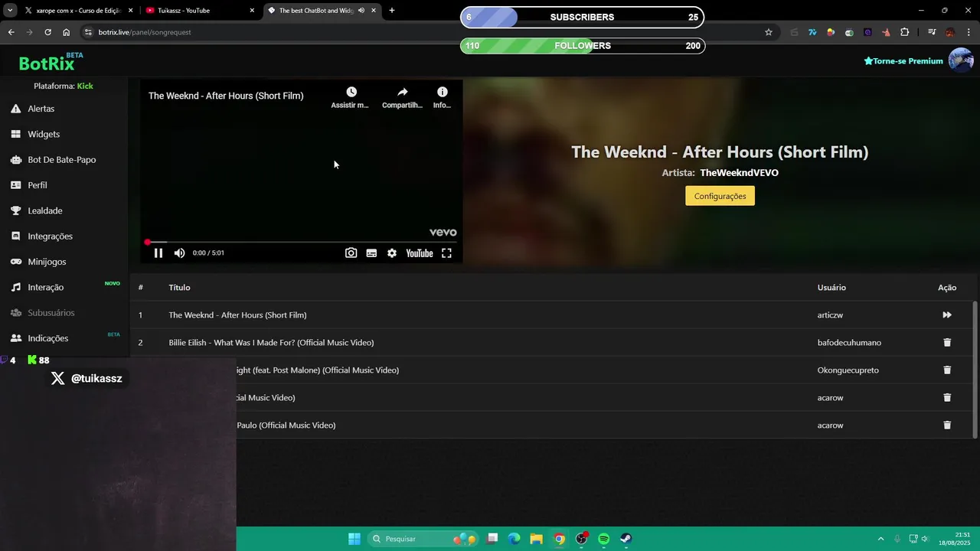Click the video progress bar
The height and width of the screenshot is (551, 980).
point(302,242)
